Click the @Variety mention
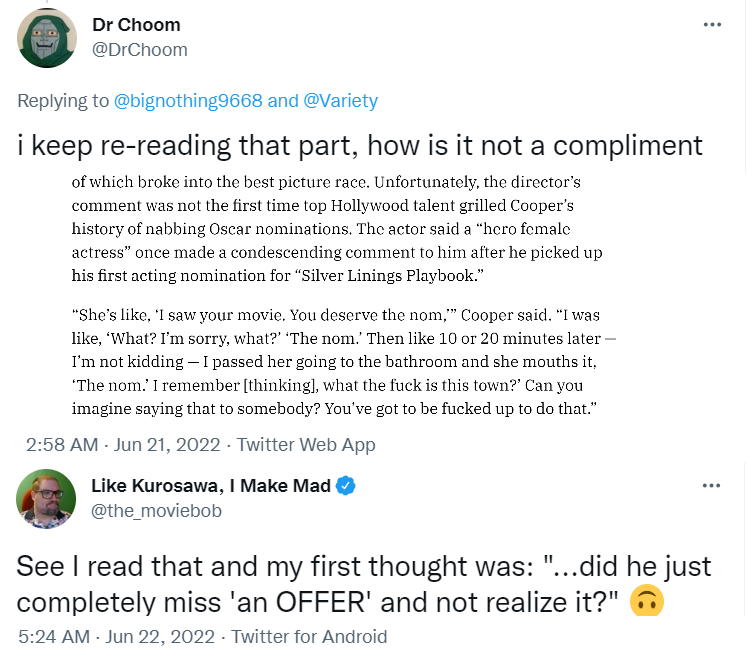Viewport: 747px width, 672px height. [x=340, y=101]
